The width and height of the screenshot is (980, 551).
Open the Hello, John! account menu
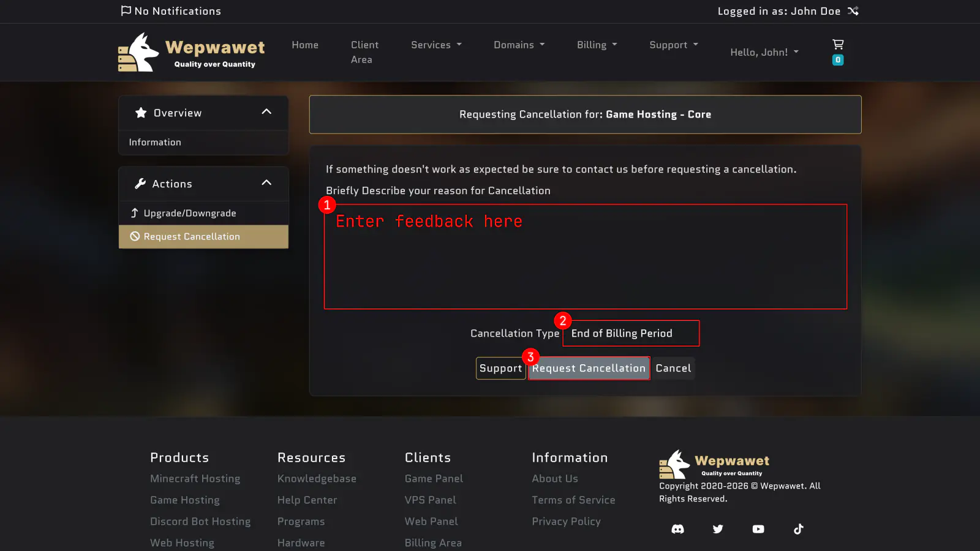(764, 52)
